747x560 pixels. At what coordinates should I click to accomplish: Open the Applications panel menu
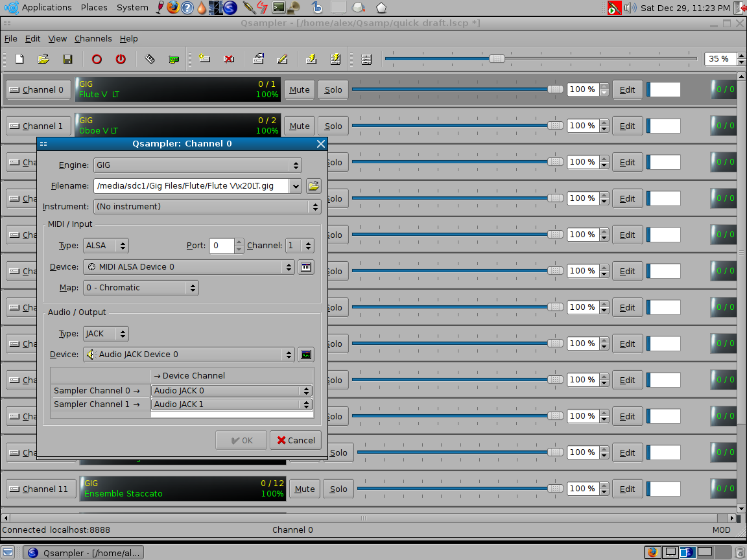(47, 8)
